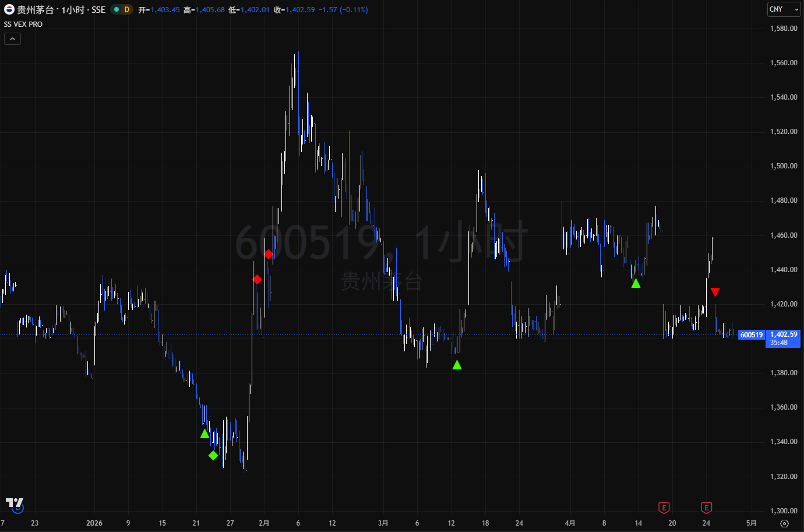Open the earnings E marker above 24
The image size is (804, 532).
pyautogui.click(x=706, y=508)
